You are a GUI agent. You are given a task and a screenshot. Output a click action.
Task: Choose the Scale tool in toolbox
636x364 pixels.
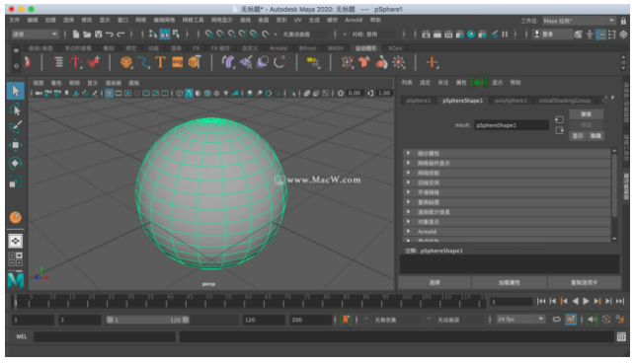(16, 182)
